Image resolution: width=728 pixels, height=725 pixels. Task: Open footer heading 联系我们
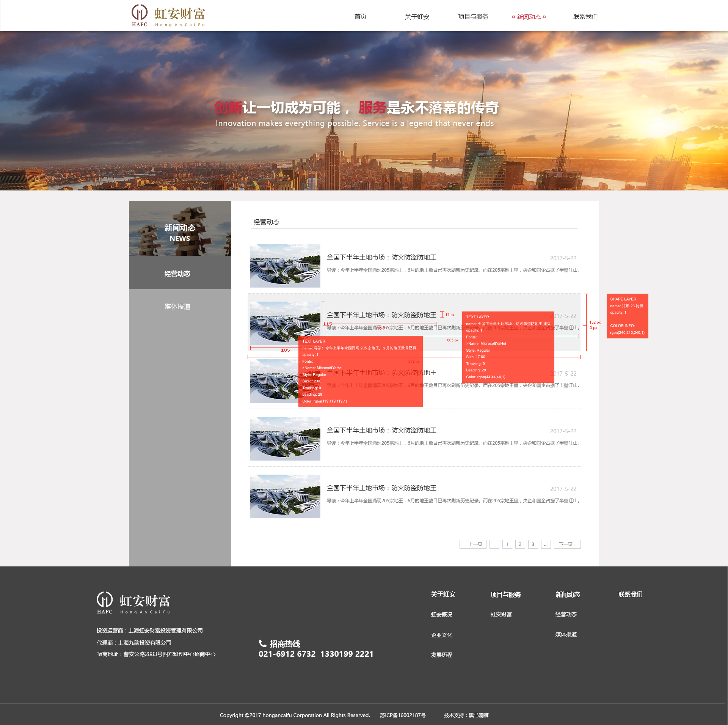pyautogui.click(x=630, y=594)
